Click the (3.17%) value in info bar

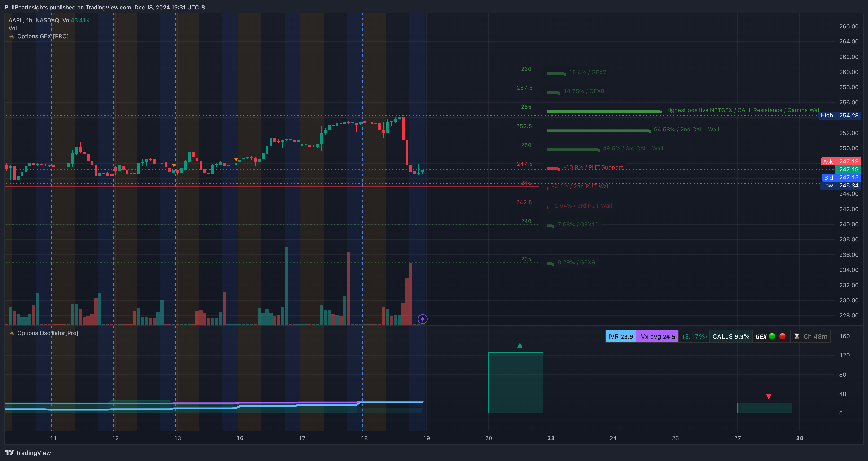point(694,336)
